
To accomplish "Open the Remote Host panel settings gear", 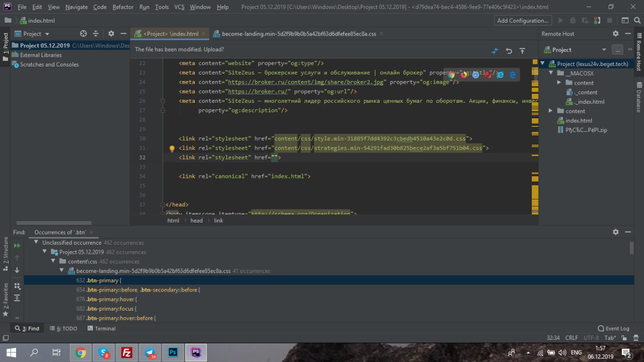I will tap(615, 34).
